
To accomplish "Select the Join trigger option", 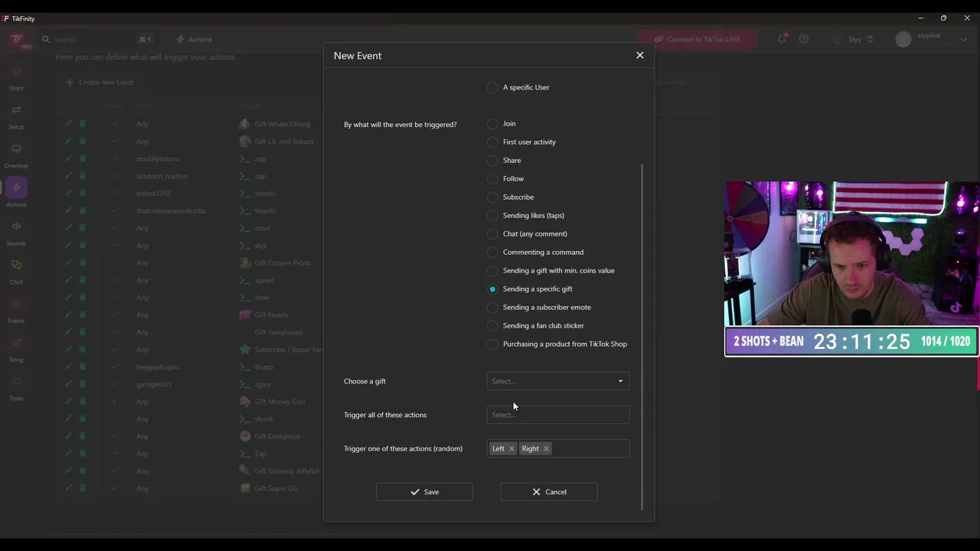I will tap(492, 124).
